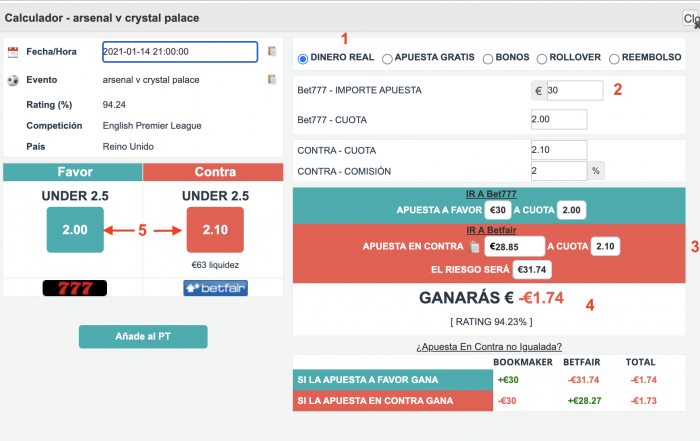The width and height of the screenshot is (700, 441).
Task: Open ¿Apuesta En Contra no Igualada? link
Action: click(489, 347)
